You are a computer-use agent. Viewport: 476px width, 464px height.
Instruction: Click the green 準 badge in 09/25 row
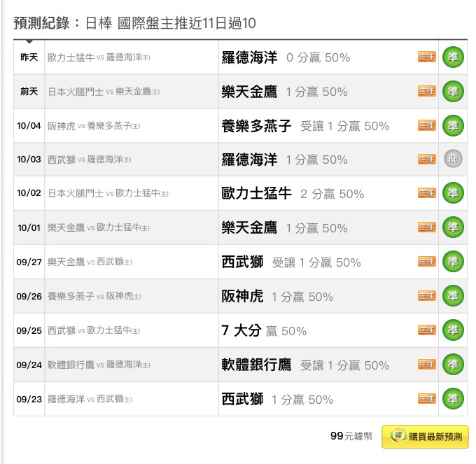tap(453, 330)
